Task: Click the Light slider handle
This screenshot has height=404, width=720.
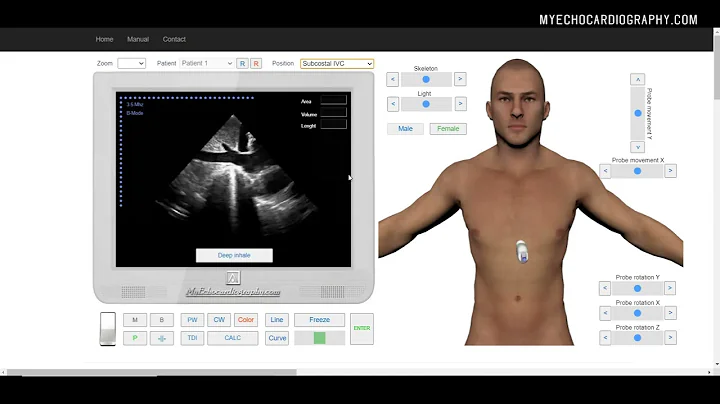Action: click(x=426, y=104)
